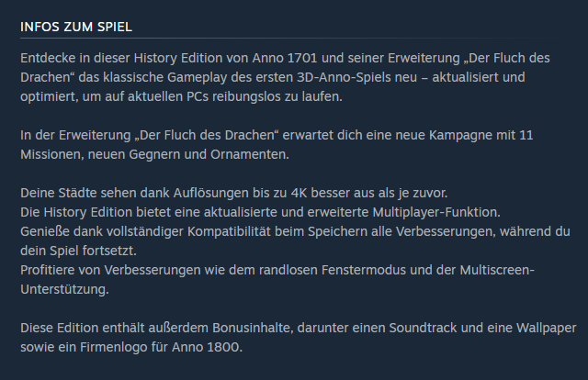This screenshot has width=588, height=380.
Task: Click the words Anno 1800
Action: coord(207,347)
